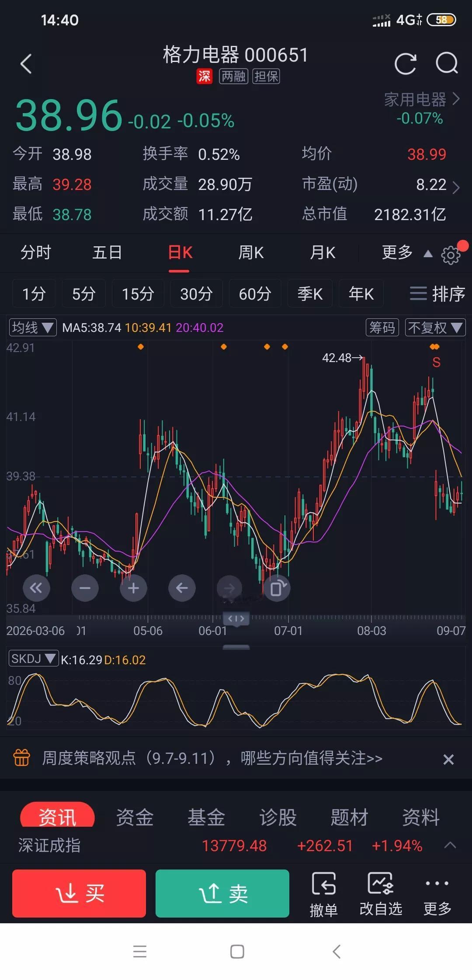This screenshot has width=472, height=980.
Task: Toggle 筹码 chip distribution
Action: tap(382, 328)
